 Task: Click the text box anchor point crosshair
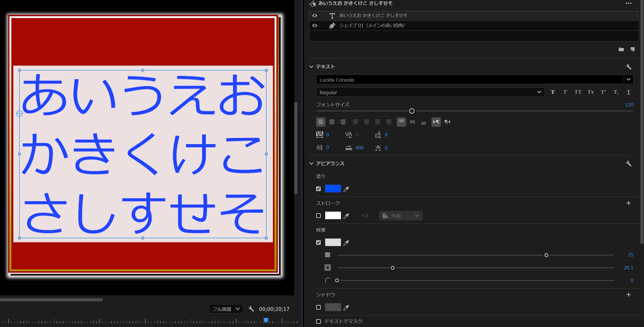coord(19,113)
